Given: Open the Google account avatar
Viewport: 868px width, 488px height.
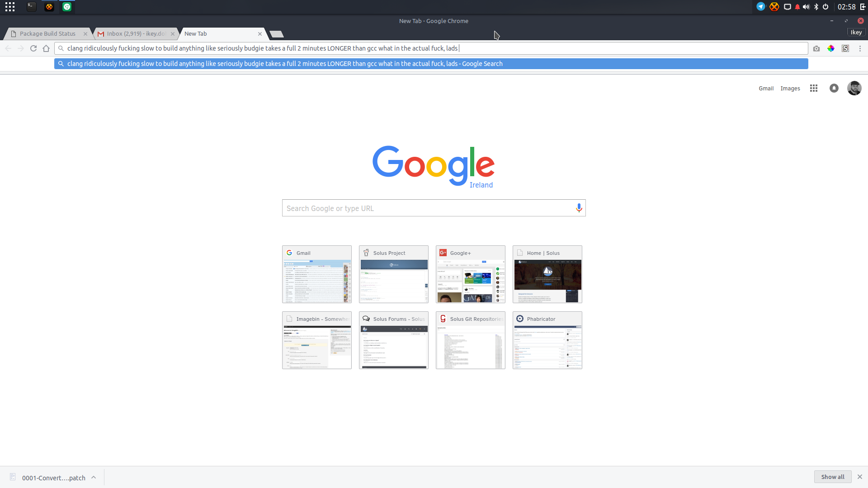Looking at the screenshot, I should point(854,89).
